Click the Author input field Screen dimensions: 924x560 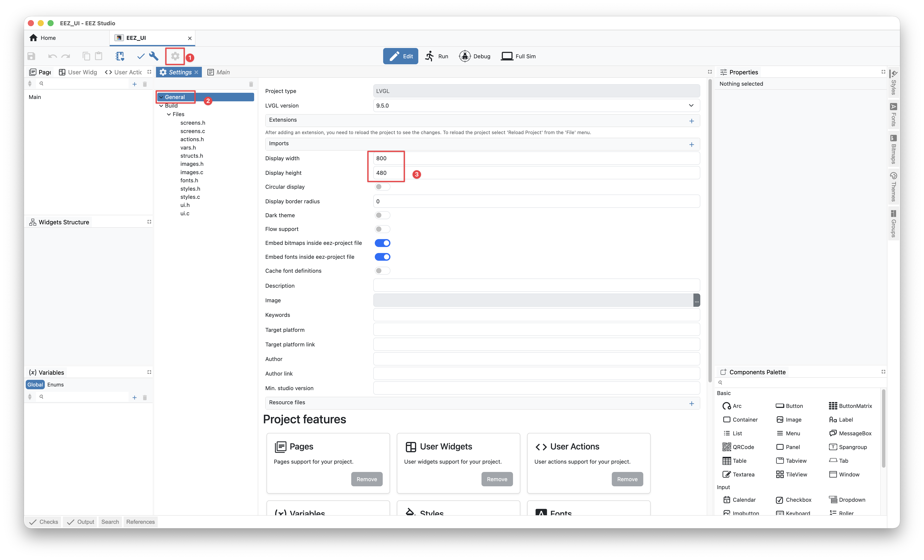(x=536, y=359)
